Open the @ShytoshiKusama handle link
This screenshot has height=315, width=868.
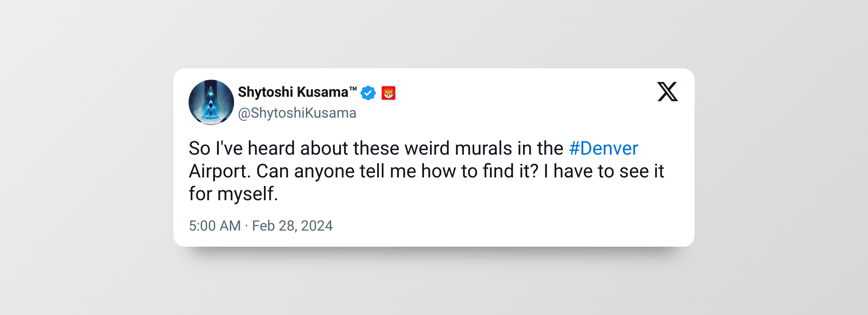click(x=297, y=113)
